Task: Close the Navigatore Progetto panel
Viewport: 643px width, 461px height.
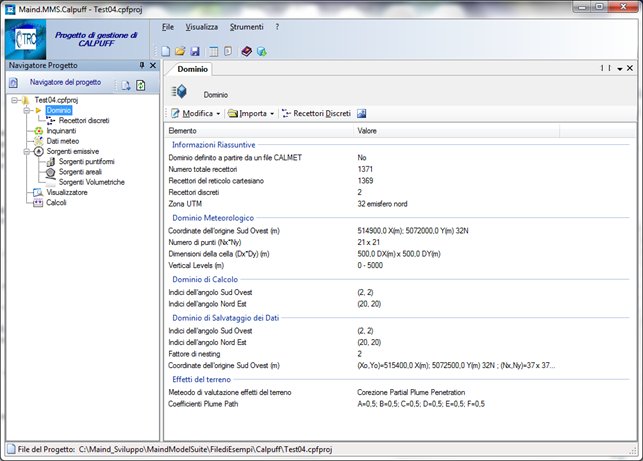Action: 153,65
